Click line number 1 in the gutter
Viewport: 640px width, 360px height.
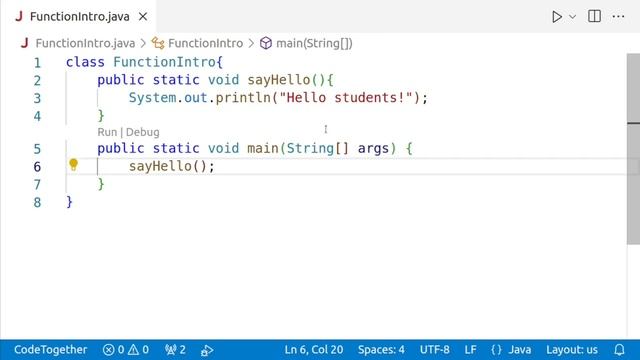coord(37,62)
